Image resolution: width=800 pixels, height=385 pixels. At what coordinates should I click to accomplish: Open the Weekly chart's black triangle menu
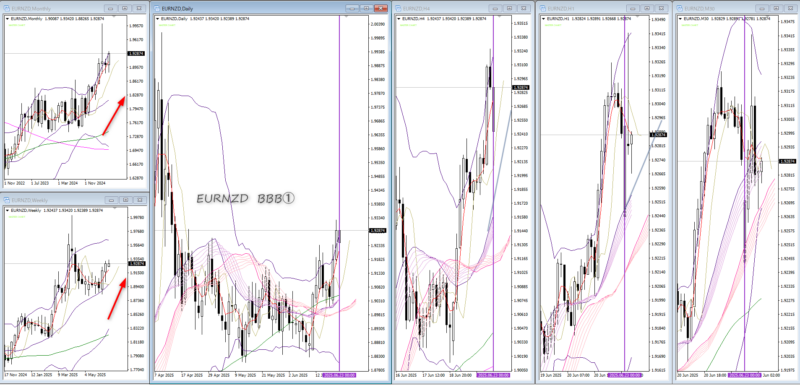[8, 210]
